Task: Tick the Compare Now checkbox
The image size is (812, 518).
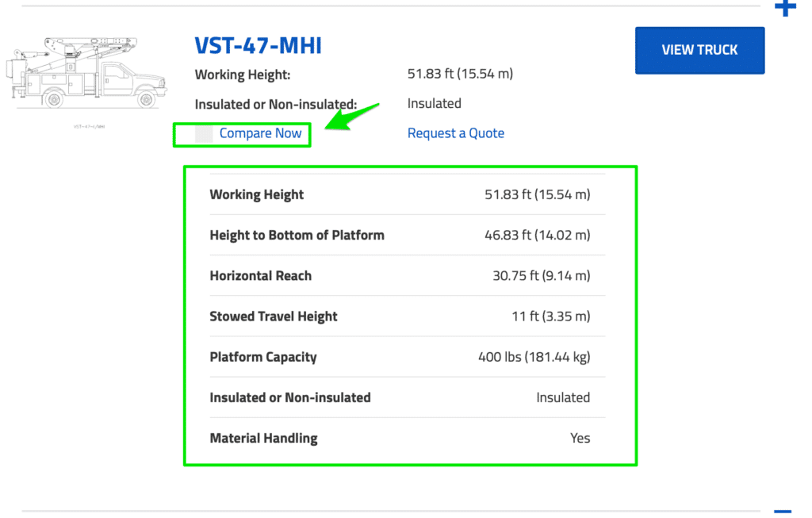Action: tap(204, 134)
